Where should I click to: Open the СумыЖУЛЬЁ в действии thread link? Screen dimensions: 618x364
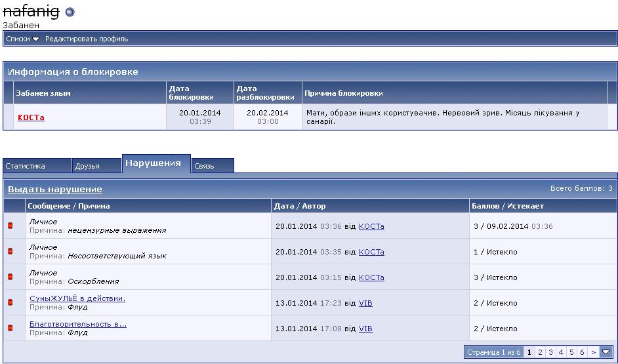pos(77,298)
